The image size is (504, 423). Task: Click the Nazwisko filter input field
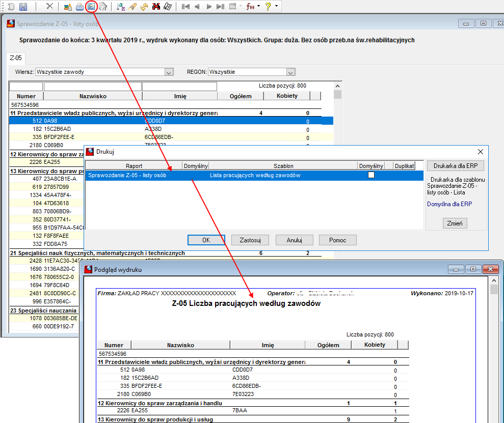pos(93,87)
